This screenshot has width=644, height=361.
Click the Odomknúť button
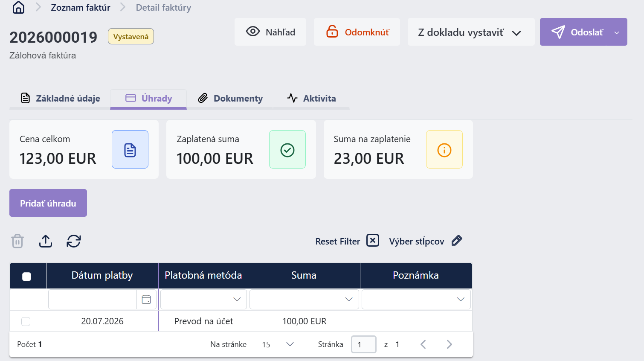pos(357,32)
